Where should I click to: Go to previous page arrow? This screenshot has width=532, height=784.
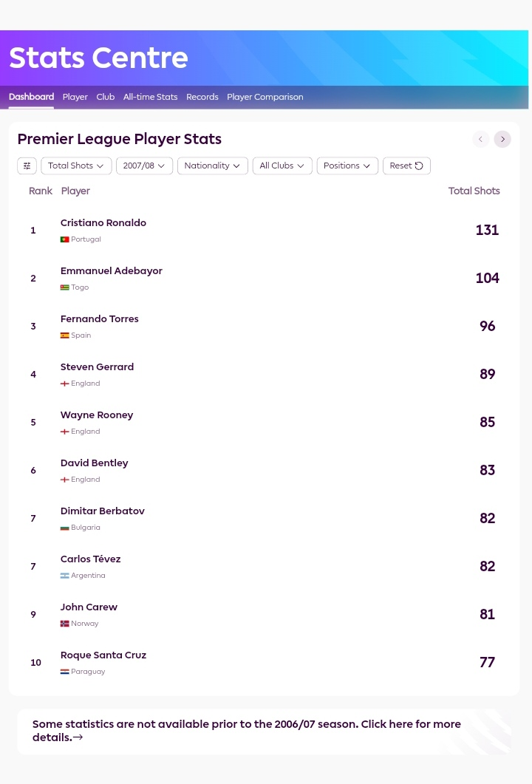pos(480,139)
